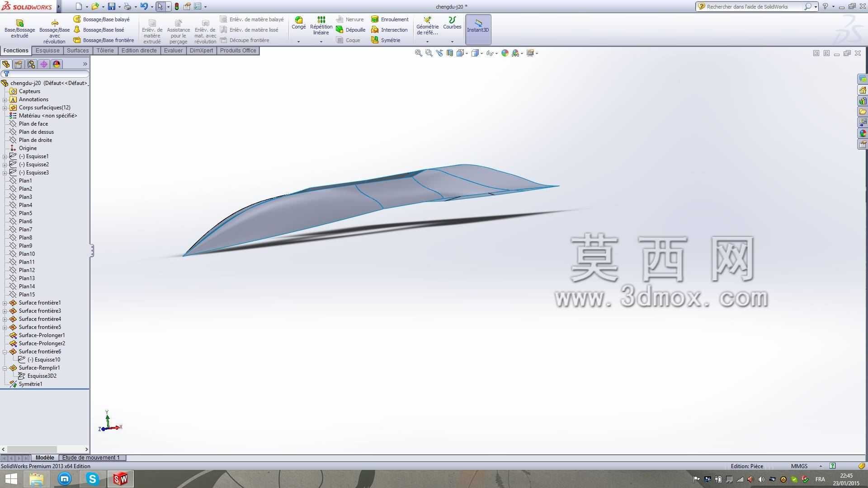Save the part with the floppy disk icon

pos(111,6)
